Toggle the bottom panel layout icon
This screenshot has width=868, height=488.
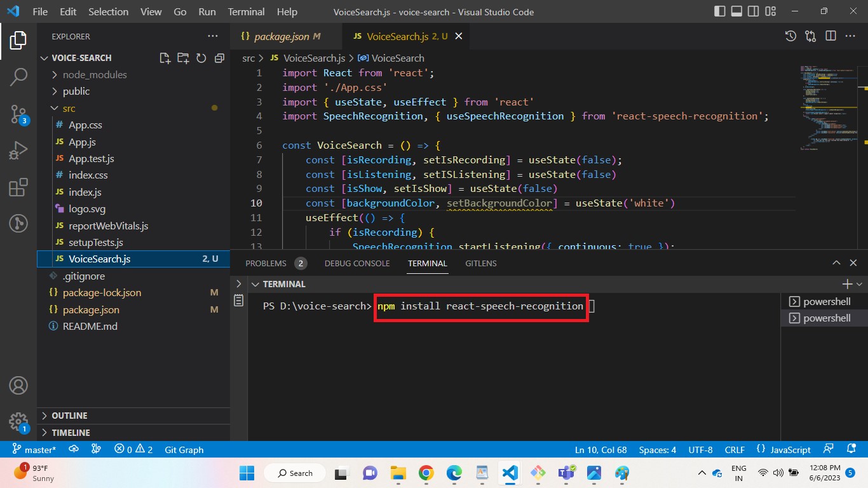pyautogui.click(x=737, y=11)
